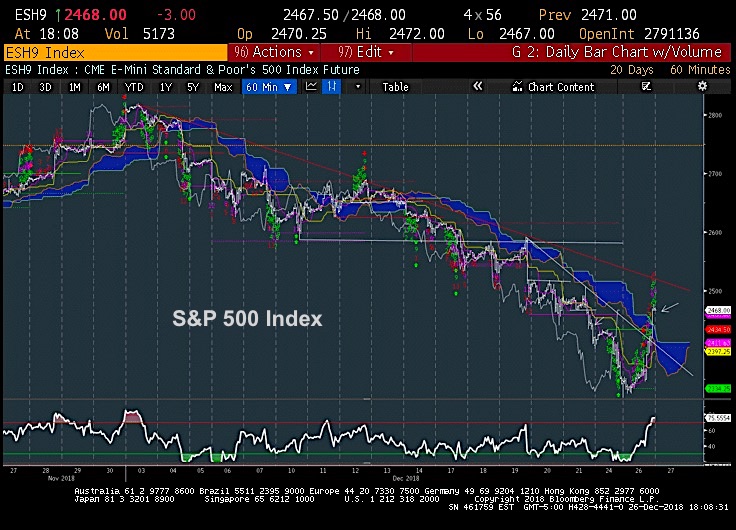
Task: Focus the ESH9 Index security field
Action: coord(115,52)
